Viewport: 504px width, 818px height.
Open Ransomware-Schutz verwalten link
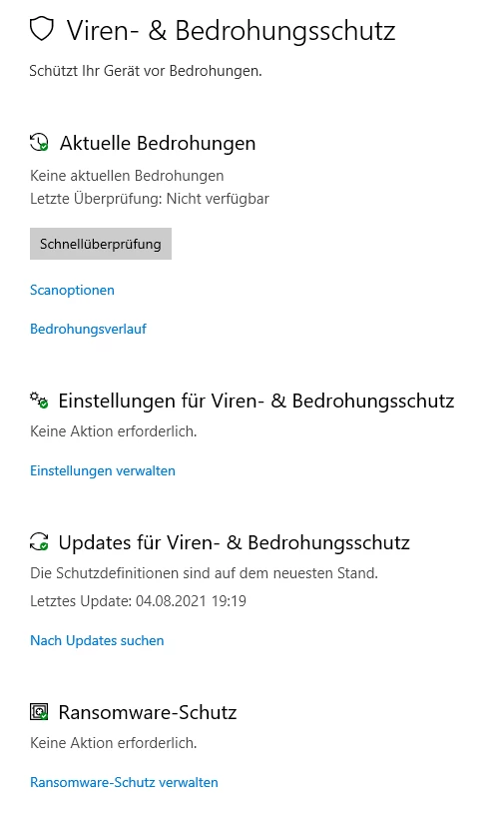pyautogui.click(x=124, y=782)
